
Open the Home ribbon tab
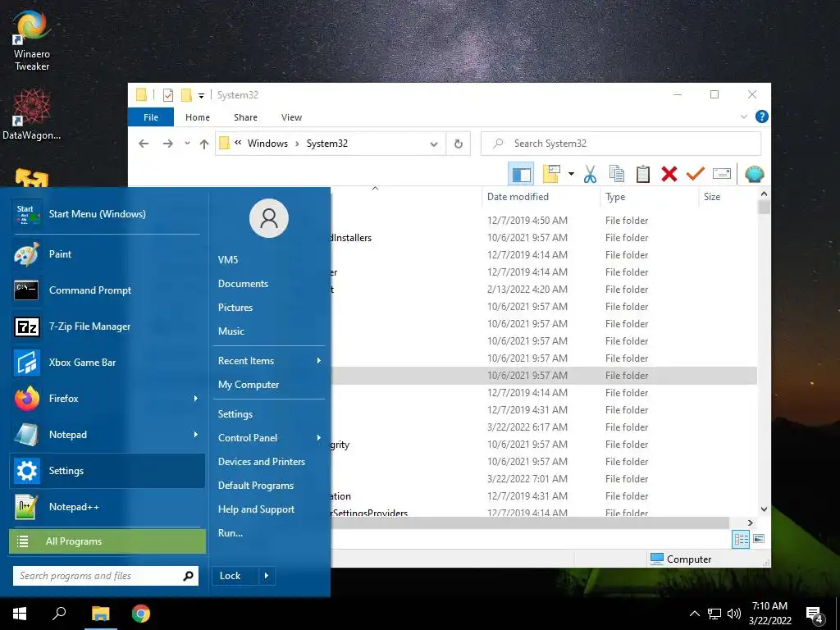(x=198, y=117)
